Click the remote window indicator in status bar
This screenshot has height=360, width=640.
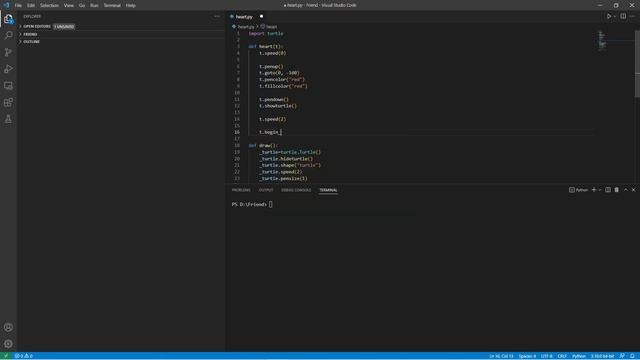coord(6,356)
